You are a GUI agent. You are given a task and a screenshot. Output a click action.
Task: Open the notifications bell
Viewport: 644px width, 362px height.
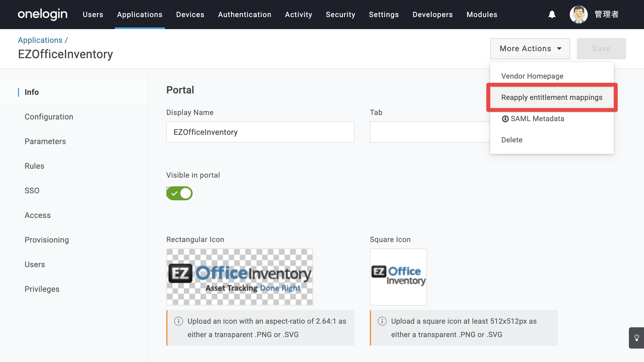point(552,14)
